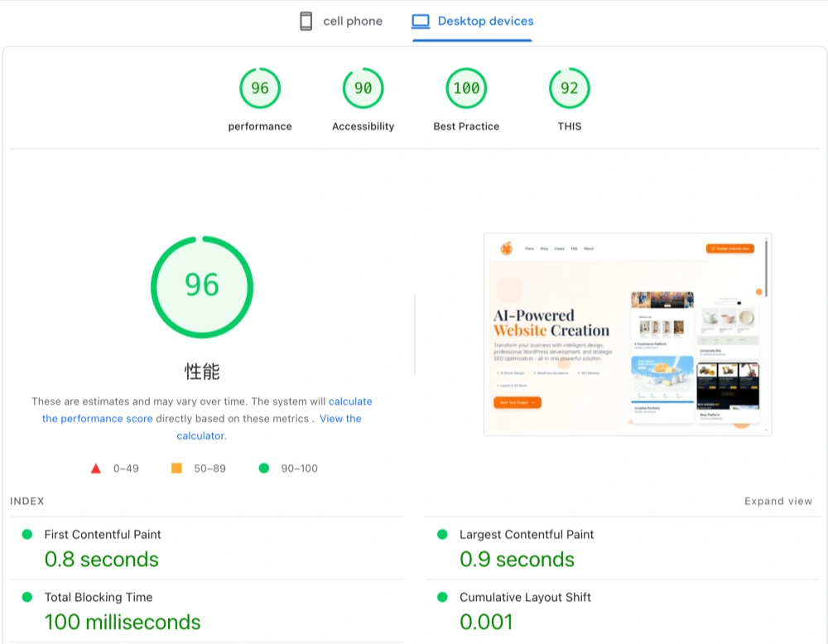The image size is (828, 644).
Task: Select the 92 THIS score circle
Action: pos(568,87)
